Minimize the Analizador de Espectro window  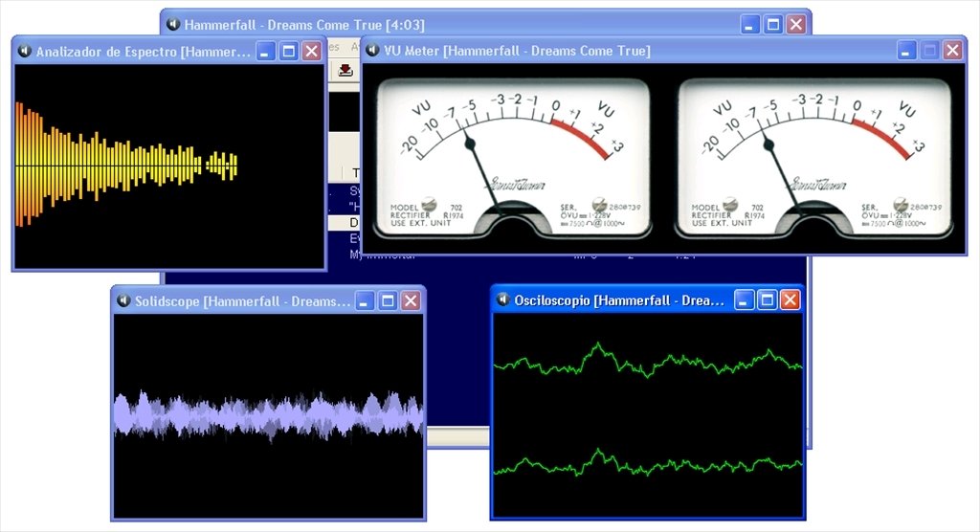click(x=265, y=52)
